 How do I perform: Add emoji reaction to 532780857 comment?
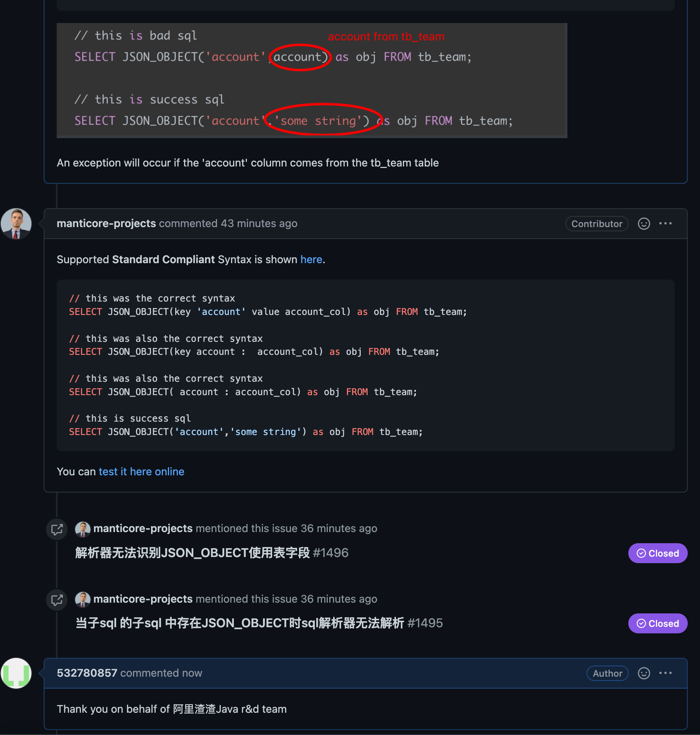644,673
